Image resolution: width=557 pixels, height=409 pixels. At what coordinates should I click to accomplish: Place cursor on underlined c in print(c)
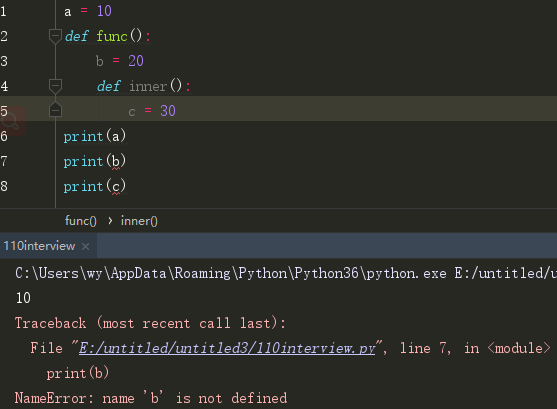(116, 187)
